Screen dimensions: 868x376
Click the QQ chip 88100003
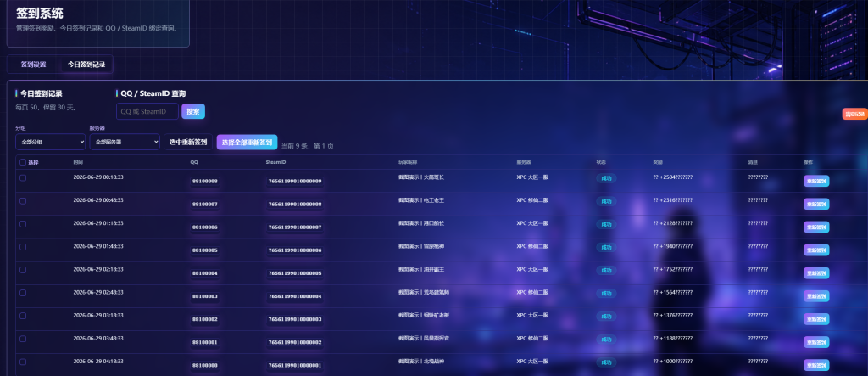(x=205, y=297)
